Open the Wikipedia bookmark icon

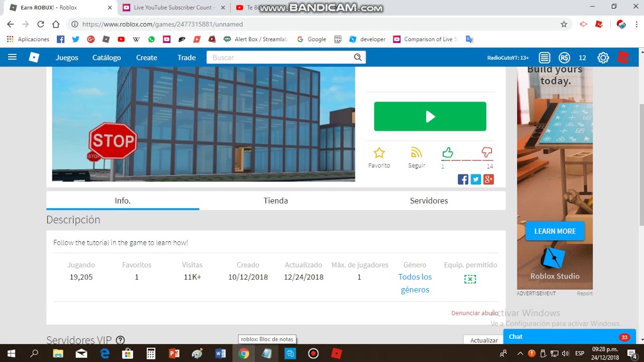click(136, 39)
